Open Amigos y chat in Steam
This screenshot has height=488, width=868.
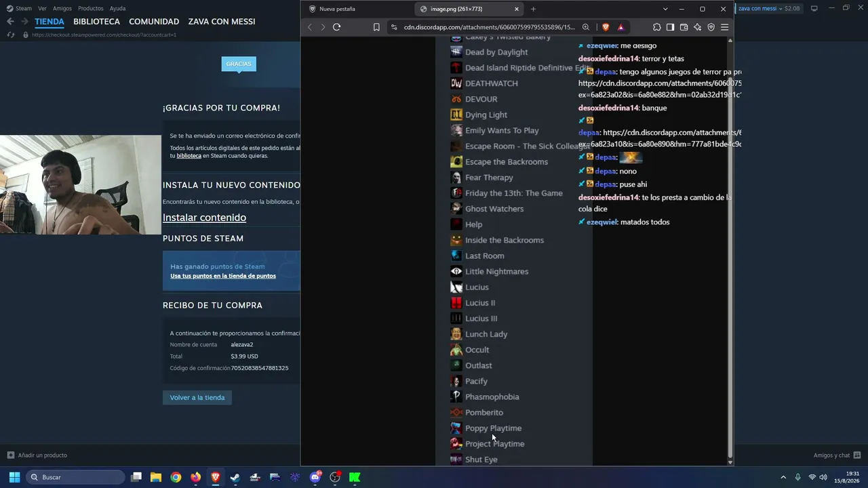coord(837,455)
